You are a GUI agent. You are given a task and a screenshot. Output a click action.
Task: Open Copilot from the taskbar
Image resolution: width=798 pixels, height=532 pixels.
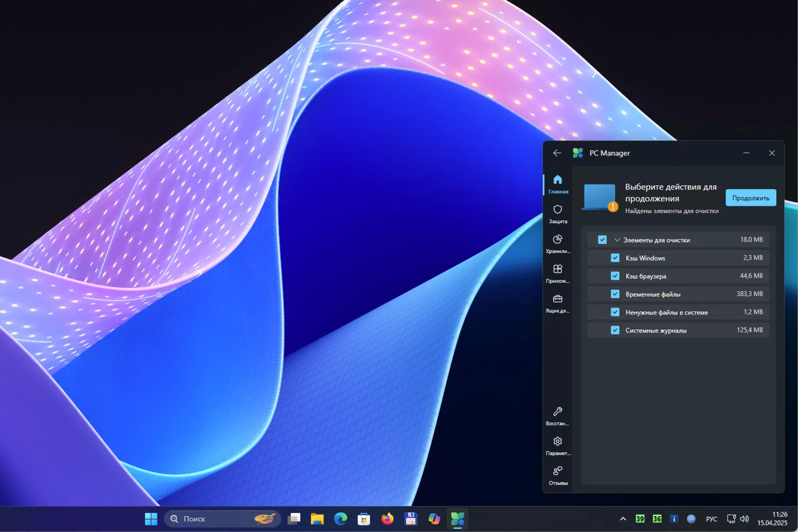[434, 519]
